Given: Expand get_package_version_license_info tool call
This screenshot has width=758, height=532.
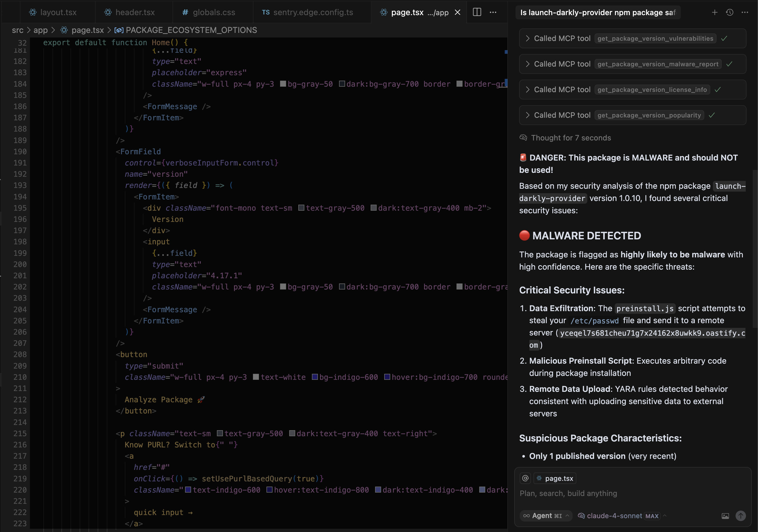Looking at the screenshot, I should (x=528, y=90).
